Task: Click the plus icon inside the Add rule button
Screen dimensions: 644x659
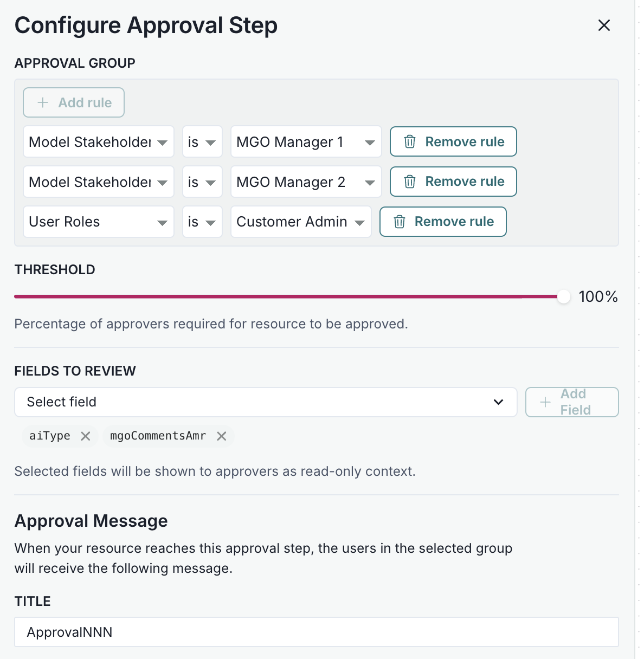Action: click(42, 102)
